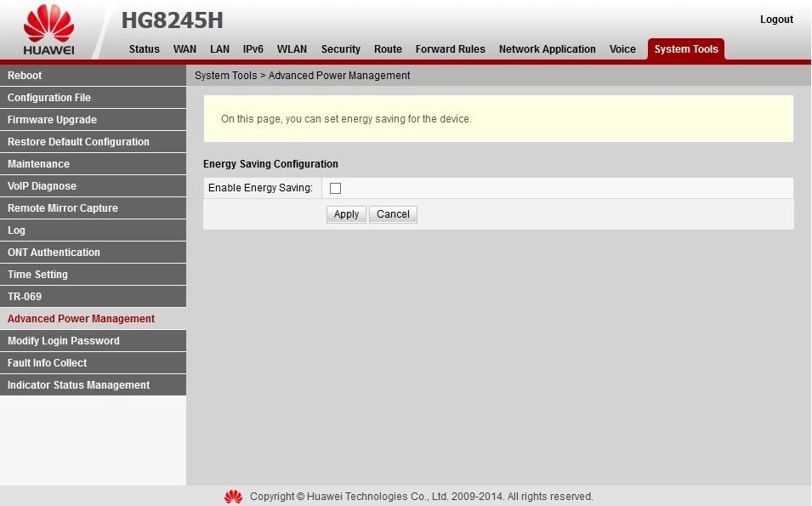The width and height of the screenshot is (812, 506).
Task: Click the Huawei logo in the footer
Action: [x=233, y=497]
